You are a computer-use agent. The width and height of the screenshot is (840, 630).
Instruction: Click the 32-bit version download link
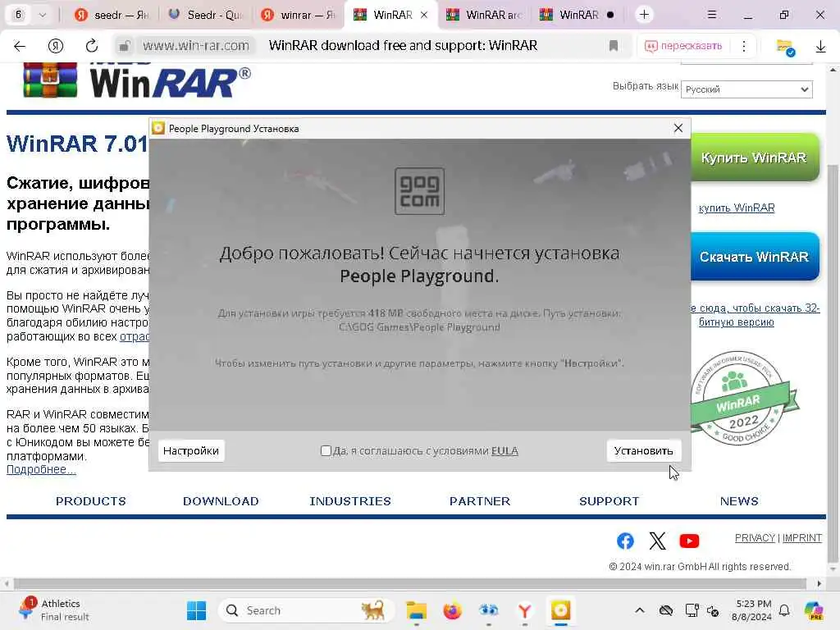(755, 315)
